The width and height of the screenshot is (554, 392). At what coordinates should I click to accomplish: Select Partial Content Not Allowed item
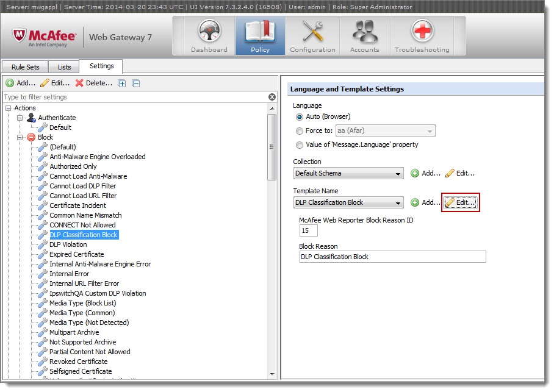pos(90,352)
